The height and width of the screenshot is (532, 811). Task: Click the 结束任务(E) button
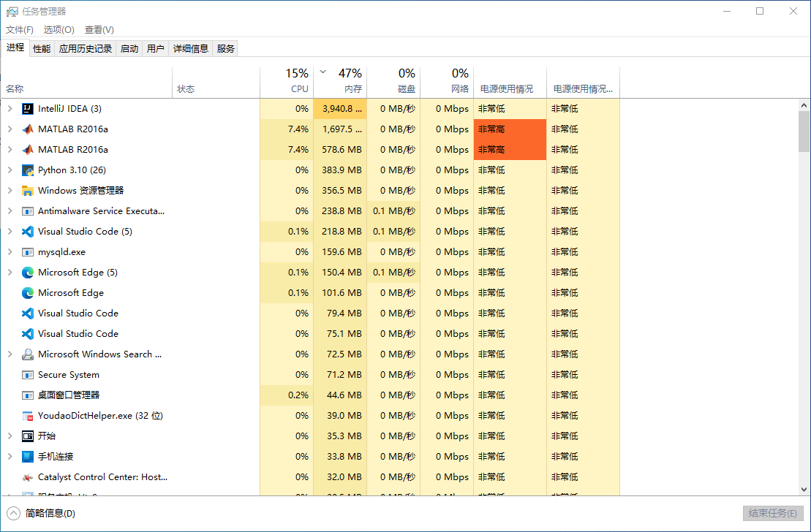[x=773, y=514]
